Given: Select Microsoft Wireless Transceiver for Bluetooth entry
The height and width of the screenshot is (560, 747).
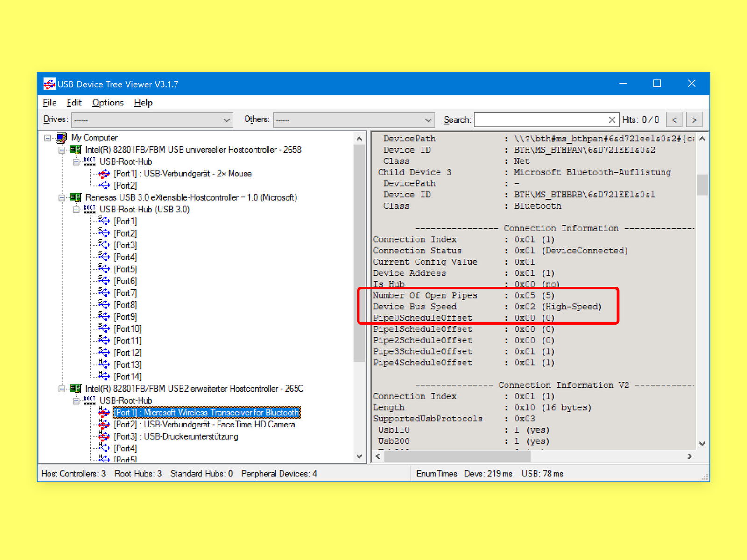Looking at the screenshot, I should click(206, 413).
